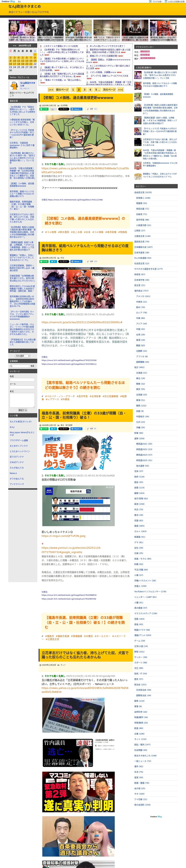Select page 1 in pagination
186x868 pixels.
pos(73,90)
